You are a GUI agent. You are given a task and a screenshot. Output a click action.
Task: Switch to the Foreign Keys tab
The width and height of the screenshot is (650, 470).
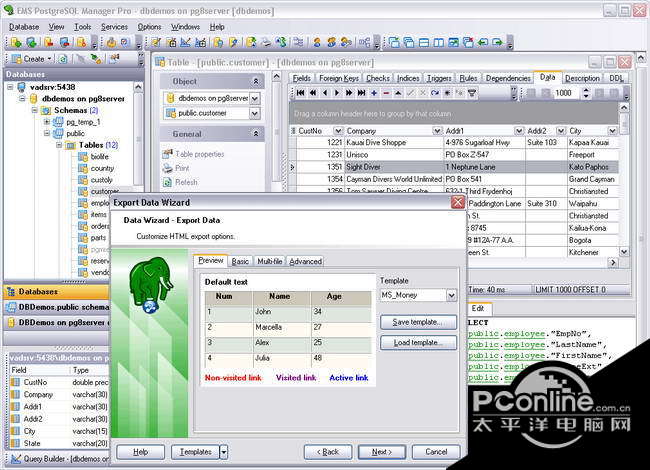[x=339, y=78]
